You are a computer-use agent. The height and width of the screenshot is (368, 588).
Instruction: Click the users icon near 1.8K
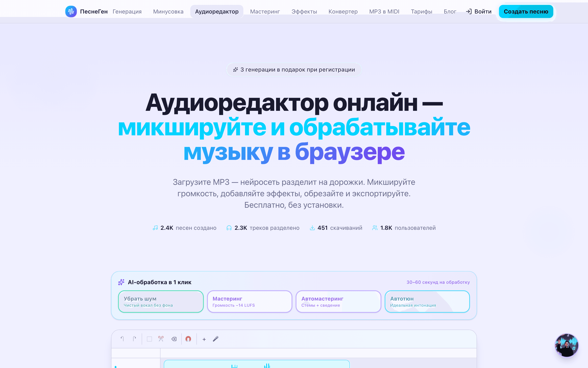coord(375,228)
